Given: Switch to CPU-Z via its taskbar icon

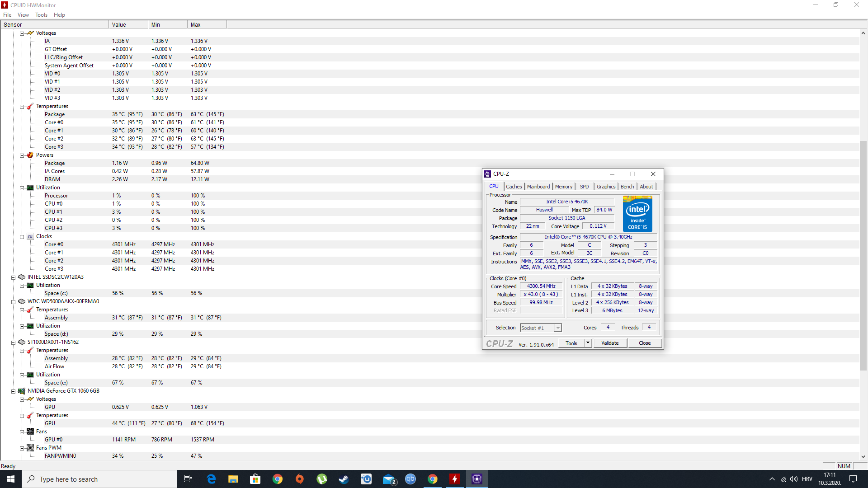Looking at the screenshot, I should pyautogui.click(x=477, y=479).
